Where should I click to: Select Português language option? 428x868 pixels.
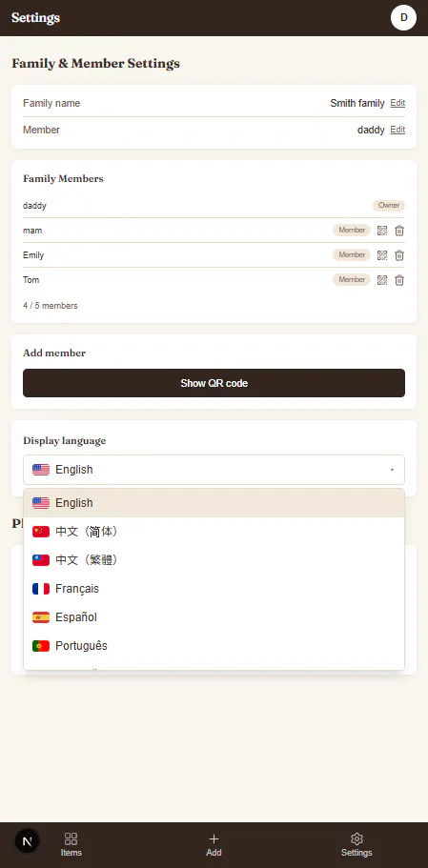pos(214,646)
